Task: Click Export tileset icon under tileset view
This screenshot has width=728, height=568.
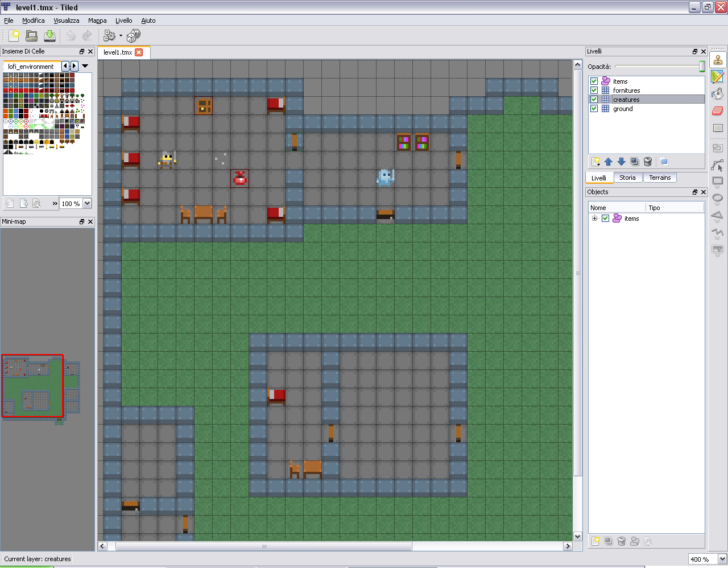Action: (23, 203)
